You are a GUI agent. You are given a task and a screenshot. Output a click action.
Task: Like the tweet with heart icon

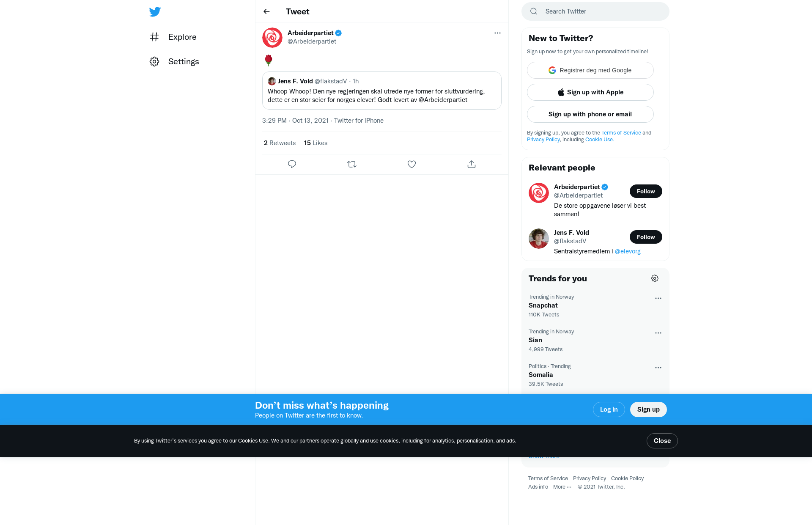pos(411,164)
